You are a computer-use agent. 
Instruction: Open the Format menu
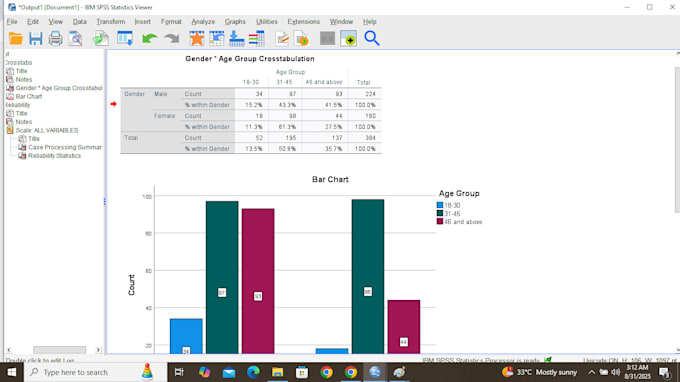[x=171, y=22]
